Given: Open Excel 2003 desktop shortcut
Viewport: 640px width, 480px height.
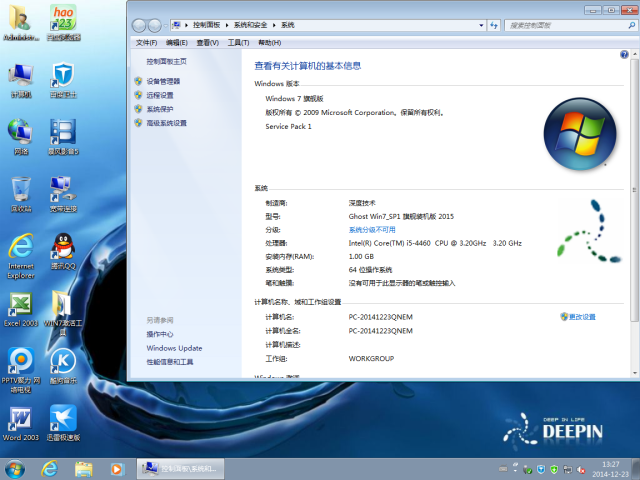Looking at the screenshot, I should point(21,309).
